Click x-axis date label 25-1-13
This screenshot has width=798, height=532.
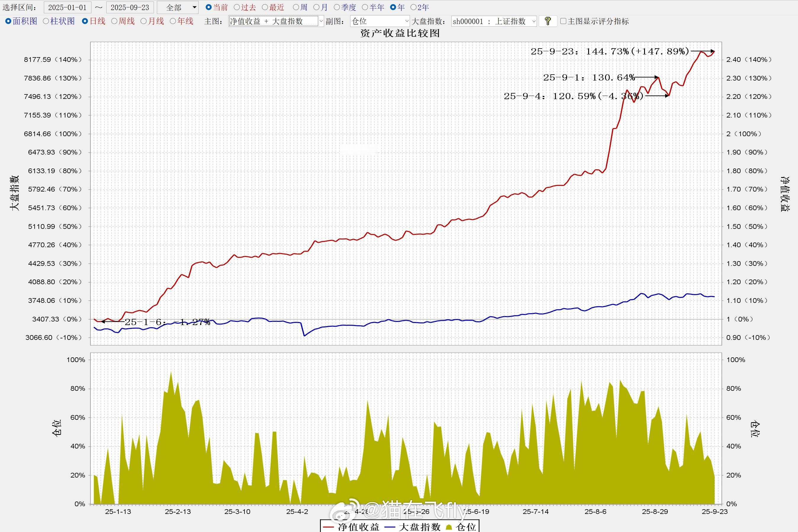click(118, 512)
